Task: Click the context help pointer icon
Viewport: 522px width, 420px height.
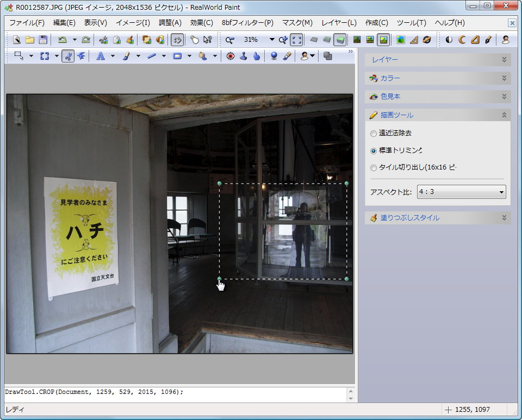Action: click(x=208, y=40)
